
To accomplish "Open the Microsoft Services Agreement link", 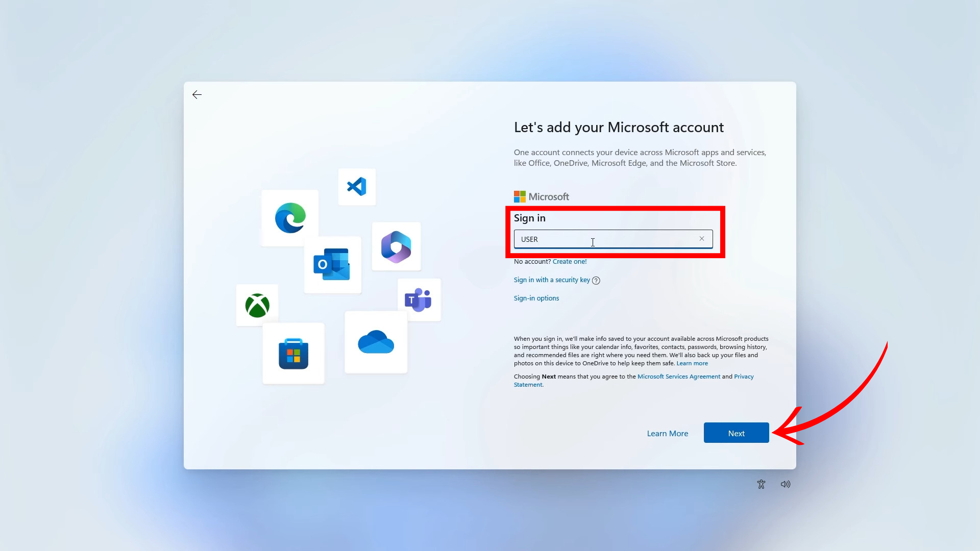I will (678, 377).
